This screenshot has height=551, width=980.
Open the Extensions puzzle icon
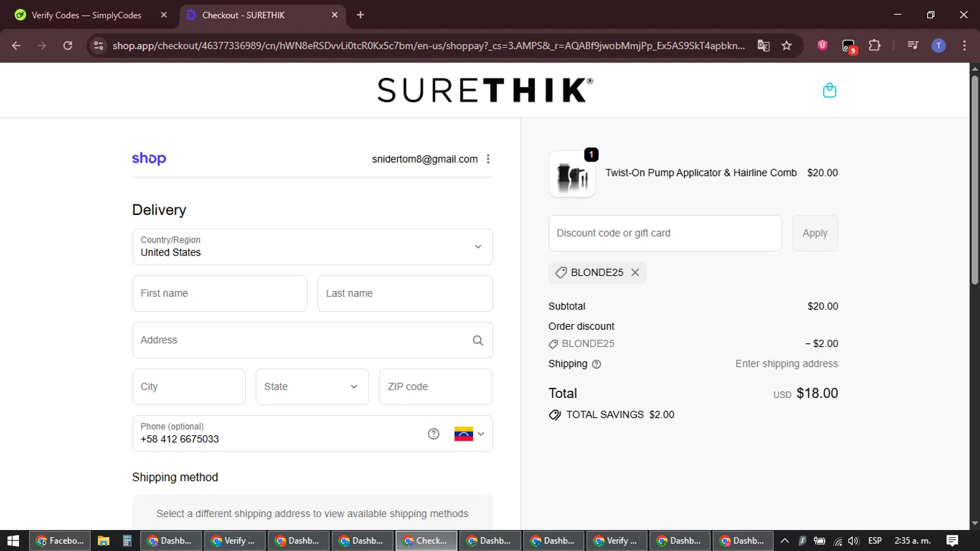click(x=874, y=46)
